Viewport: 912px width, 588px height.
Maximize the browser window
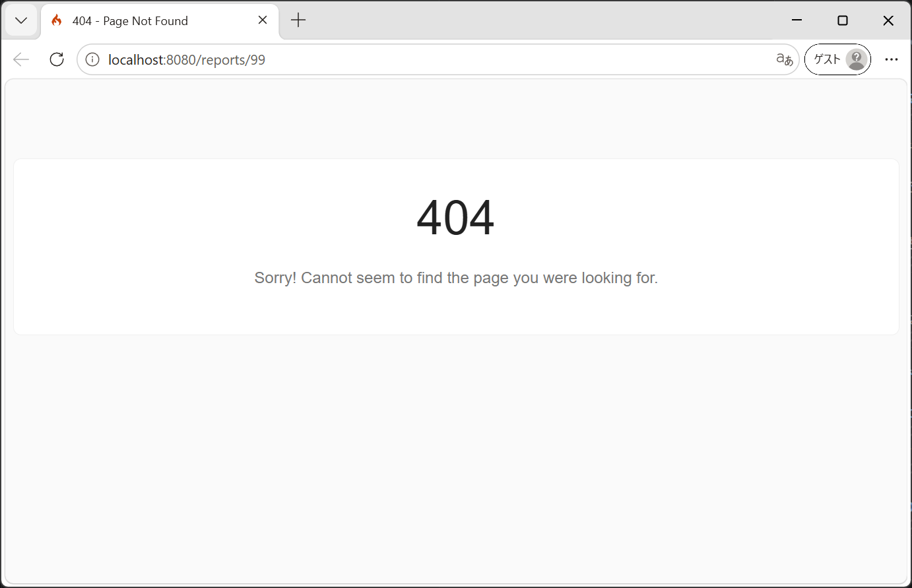[843, 20]
